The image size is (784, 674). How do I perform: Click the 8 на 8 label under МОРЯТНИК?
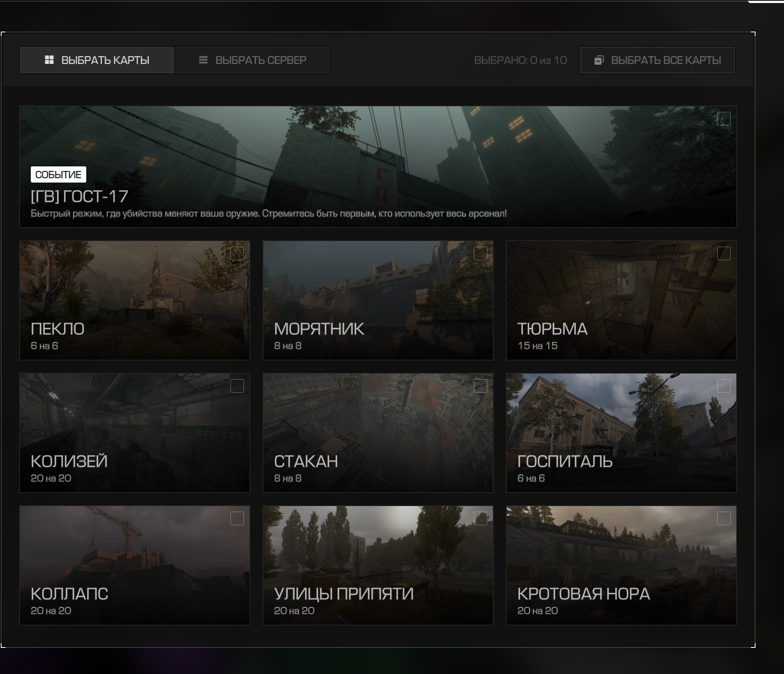(288, 346)
